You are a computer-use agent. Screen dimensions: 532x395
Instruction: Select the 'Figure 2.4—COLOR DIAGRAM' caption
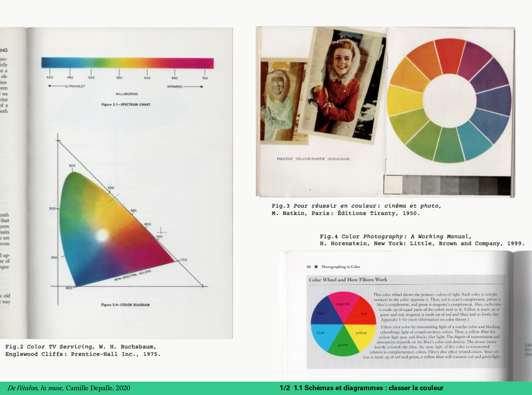pos(125,305)
